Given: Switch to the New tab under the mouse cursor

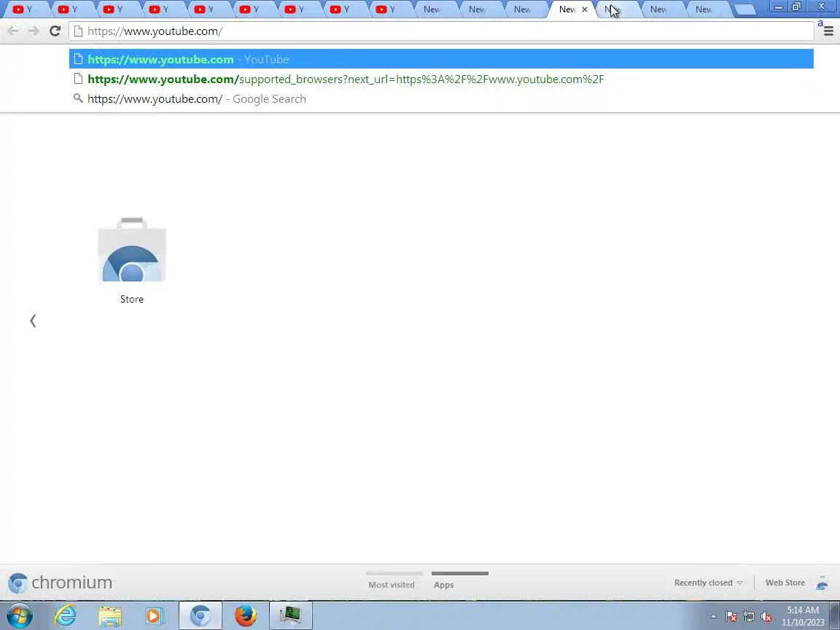Looking at the screenshot, I should [619, 9].
